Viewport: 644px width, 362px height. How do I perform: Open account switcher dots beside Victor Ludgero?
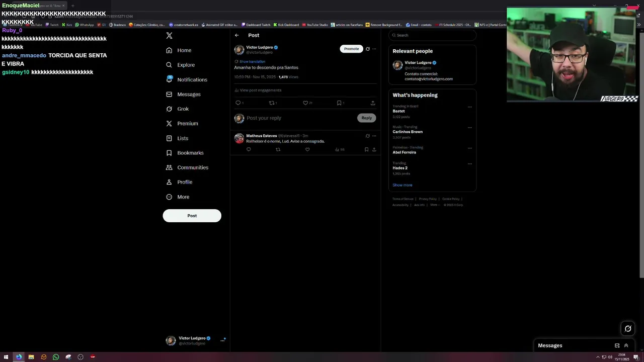point(222,340)
